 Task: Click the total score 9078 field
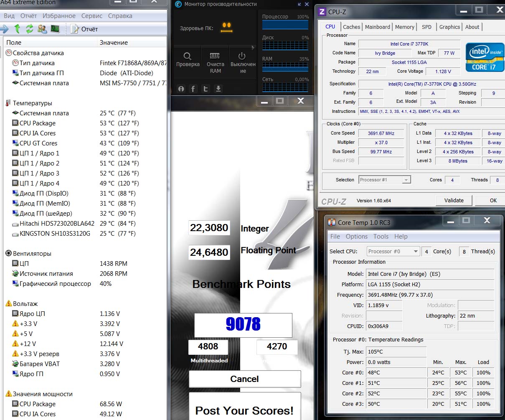(243, 324)
